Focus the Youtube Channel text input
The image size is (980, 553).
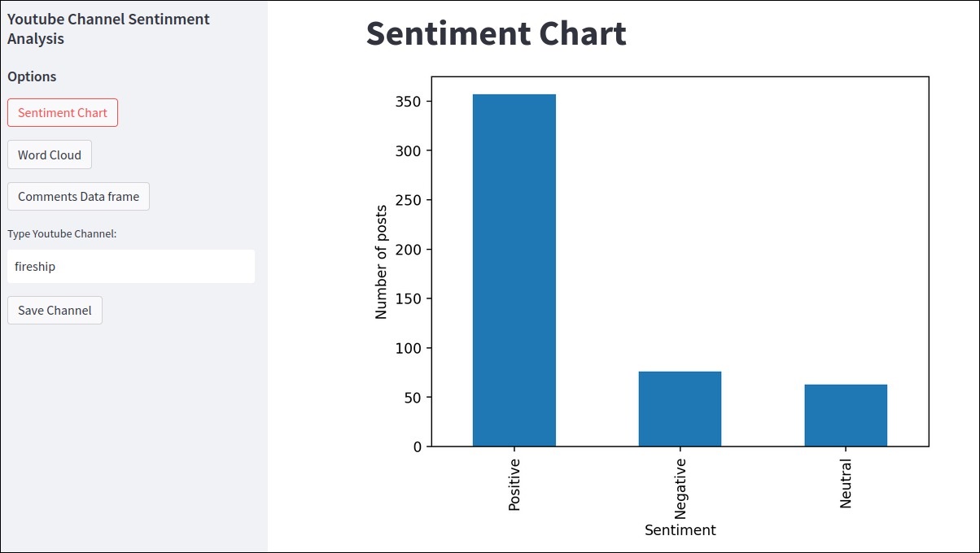(x=130, y=267)
